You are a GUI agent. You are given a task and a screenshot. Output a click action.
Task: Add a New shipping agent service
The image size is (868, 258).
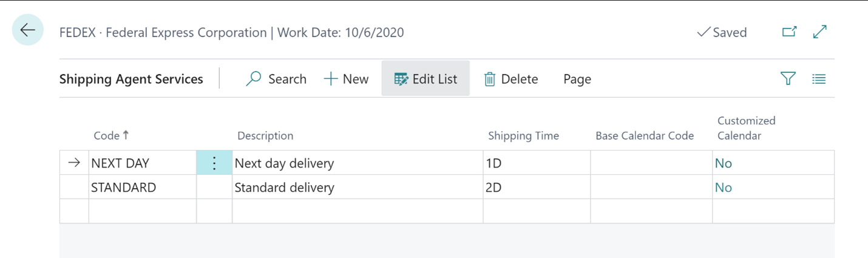[x=346, y=79]
